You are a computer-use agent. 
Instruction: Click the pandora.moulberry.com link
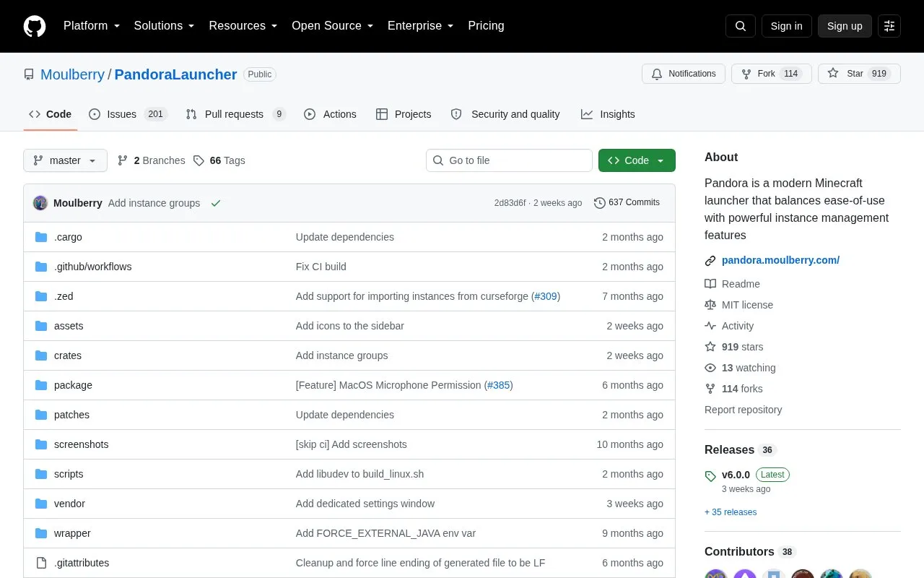pos(780,260)
